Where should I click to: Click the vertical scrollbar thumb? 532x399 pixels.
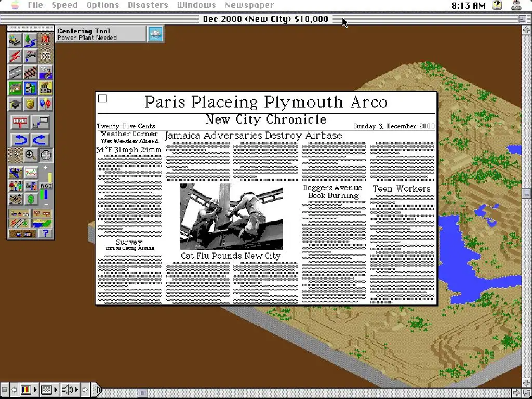pyautogui.click(x=526, y=193)
